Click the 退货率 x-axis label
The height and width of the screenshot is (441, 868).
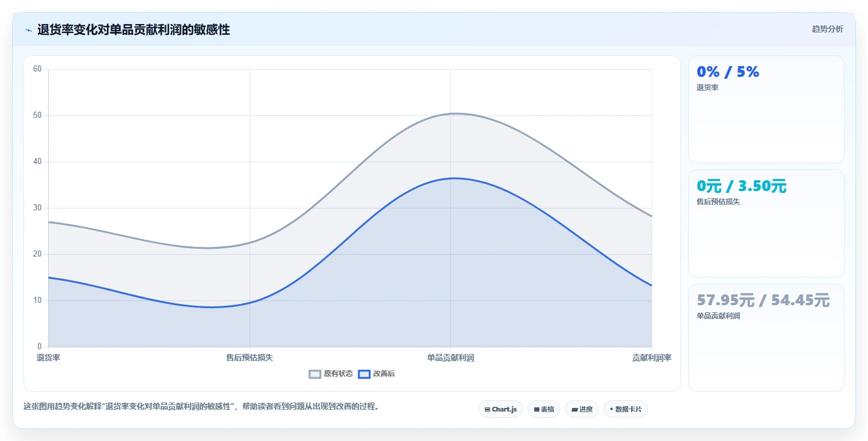point(48,357)
